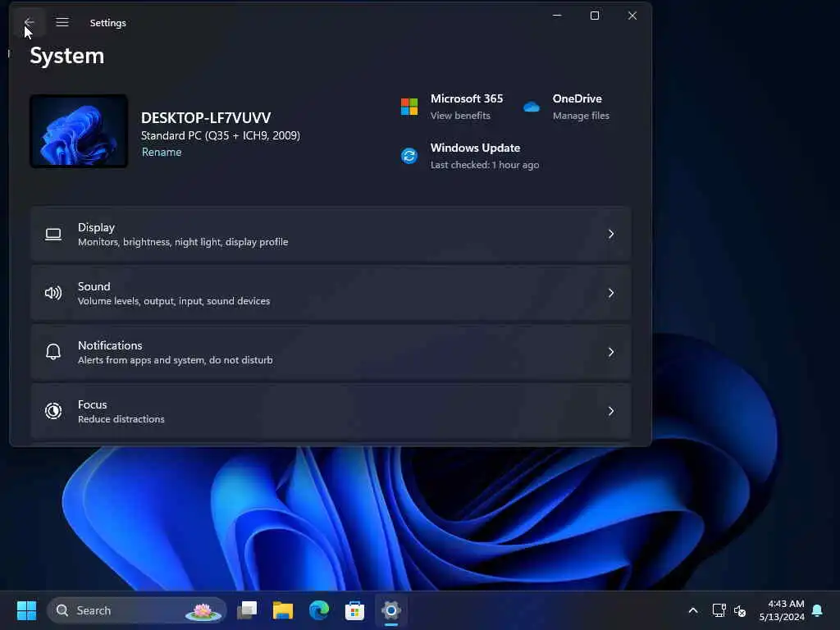The height and width of the screenshot is (630, 840).
Task: Click the System page heading
Action: click(x=67, y=56)
